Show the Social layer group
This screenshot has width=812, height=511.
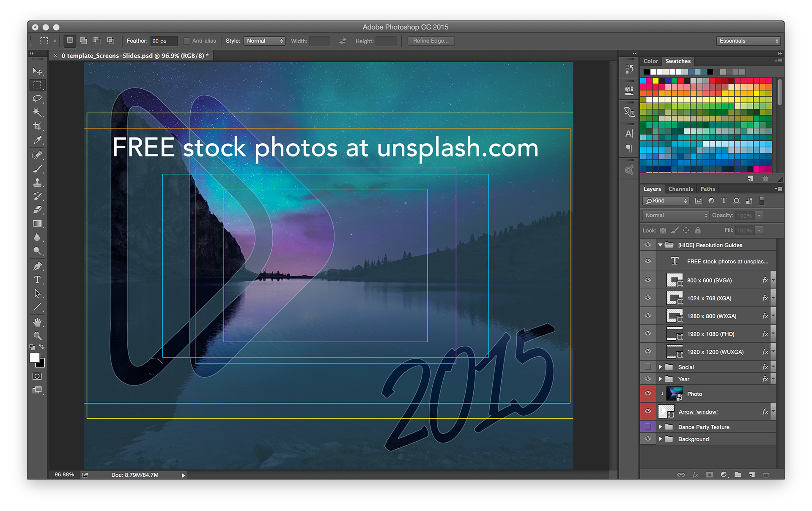tap(647, 367)
